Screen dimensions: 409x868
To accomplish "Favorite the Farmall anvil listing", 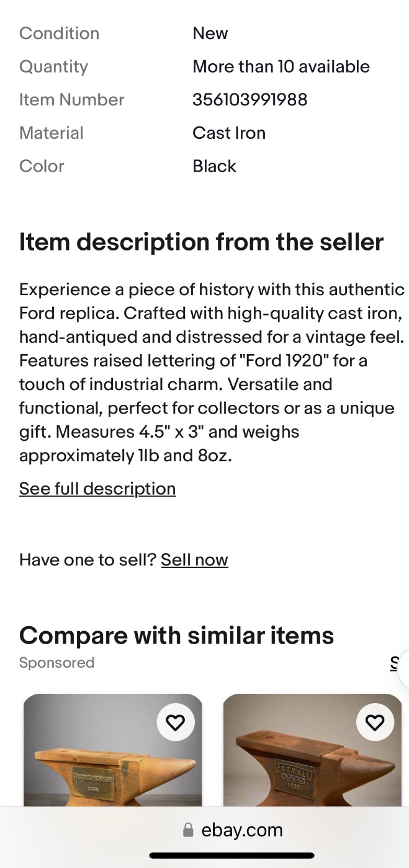I will pyautogui.click(x=375, y=722).
